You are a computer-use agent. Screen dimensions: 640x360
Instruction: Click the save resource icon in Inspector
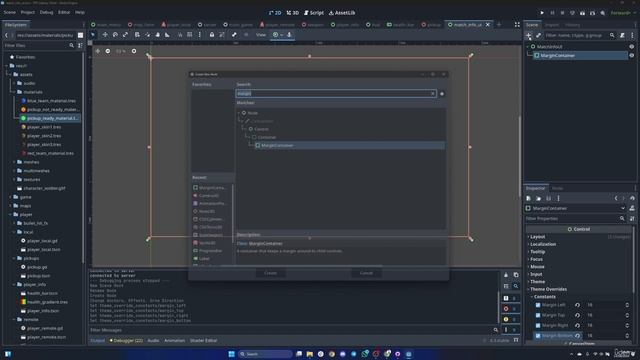pyautogui.click(x=549, y=198)
